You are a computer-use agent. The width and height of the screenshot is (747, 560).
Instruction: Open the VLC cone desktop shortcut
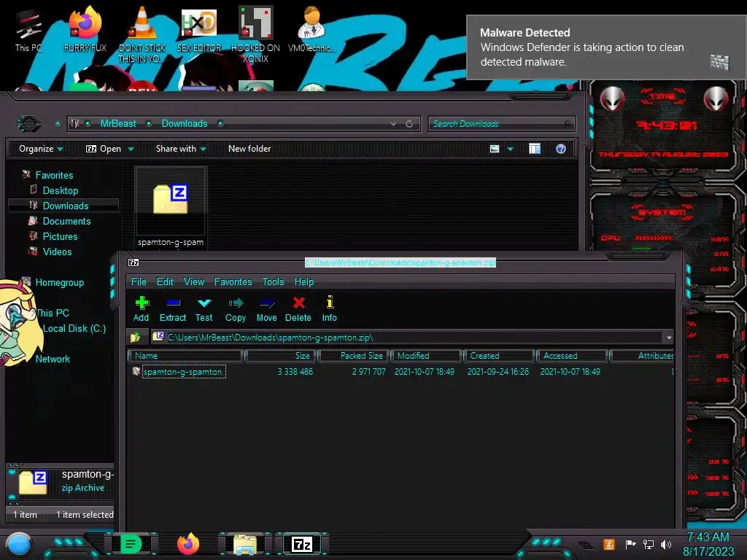(x=142, y=34)
